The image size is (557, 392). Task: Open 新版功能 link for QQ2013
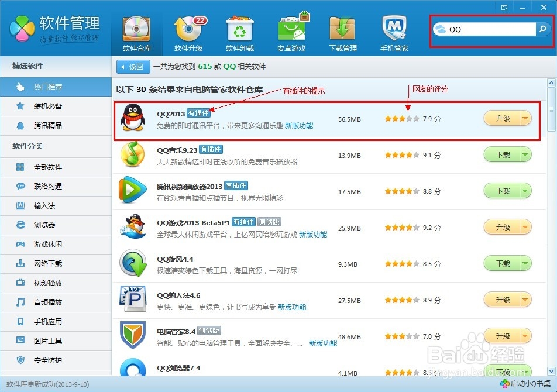299,126
